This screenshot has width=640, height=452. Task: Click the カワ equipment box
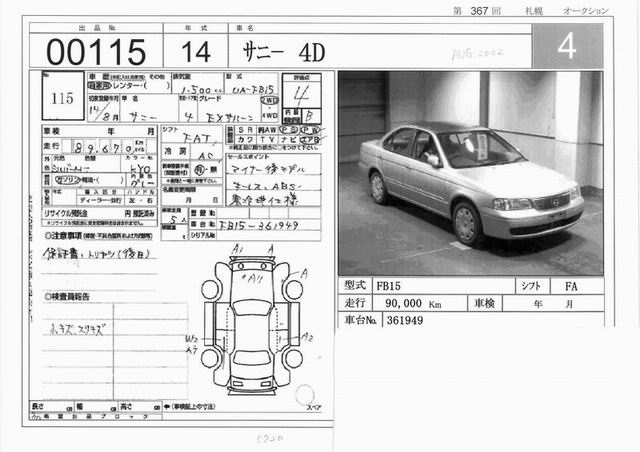[246, 140]
